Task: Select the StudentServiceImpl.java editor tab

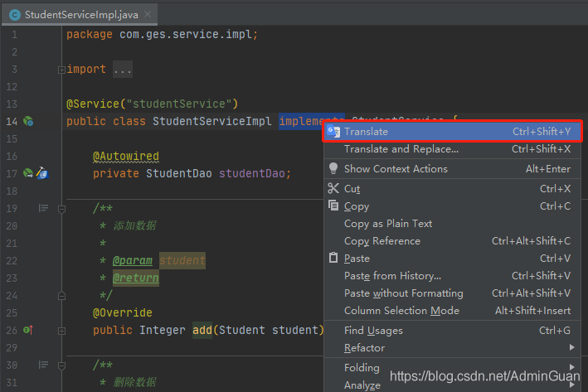Action: [80, 15]
